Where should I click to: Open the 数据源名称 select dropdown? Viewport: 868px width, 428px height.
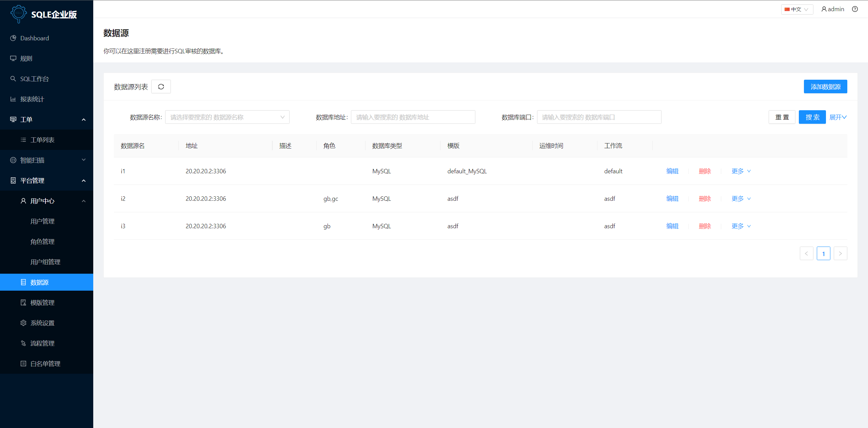point(227,117)
